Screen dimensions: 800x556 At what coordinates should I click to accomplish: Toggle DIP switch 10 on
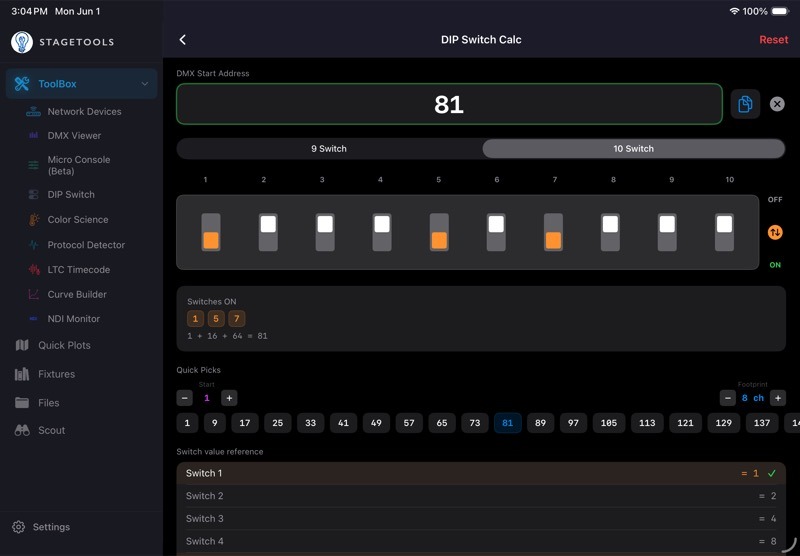(724, 232)
